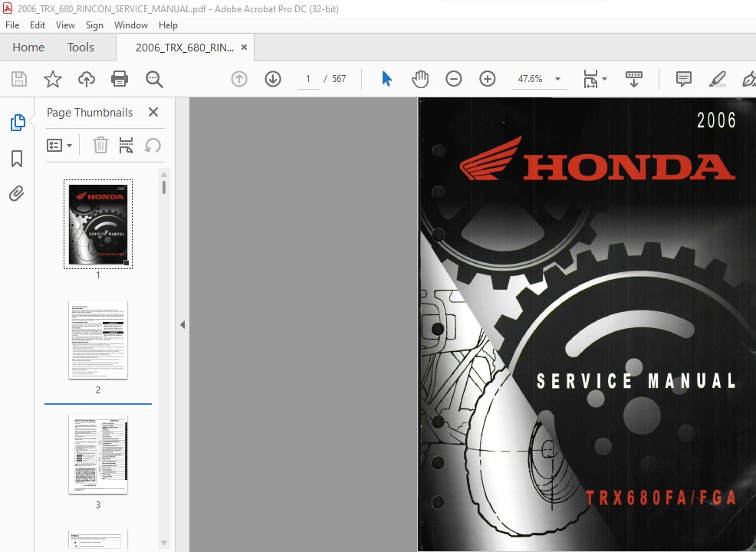756x552 pixels.
Task: Click the 47.6% zoom value field
Action: pyautogui.click(x=531, y=78)
